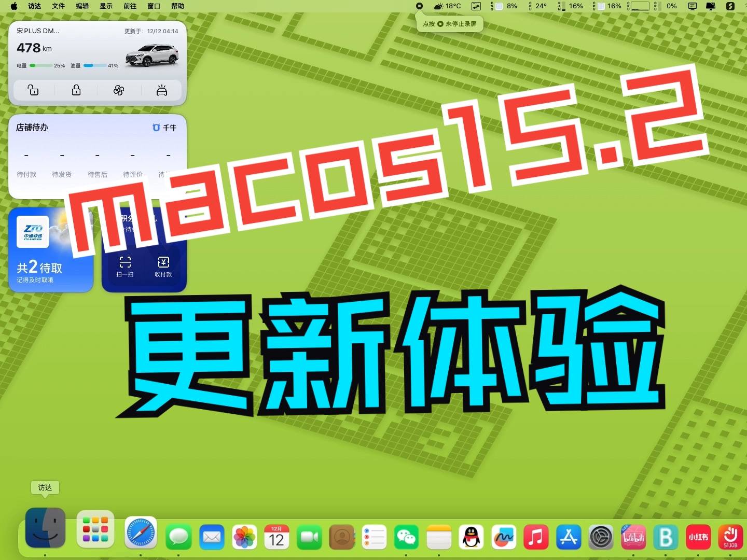
Task: Click the stop screen recording menu bar icon
Action: [419, 6]
